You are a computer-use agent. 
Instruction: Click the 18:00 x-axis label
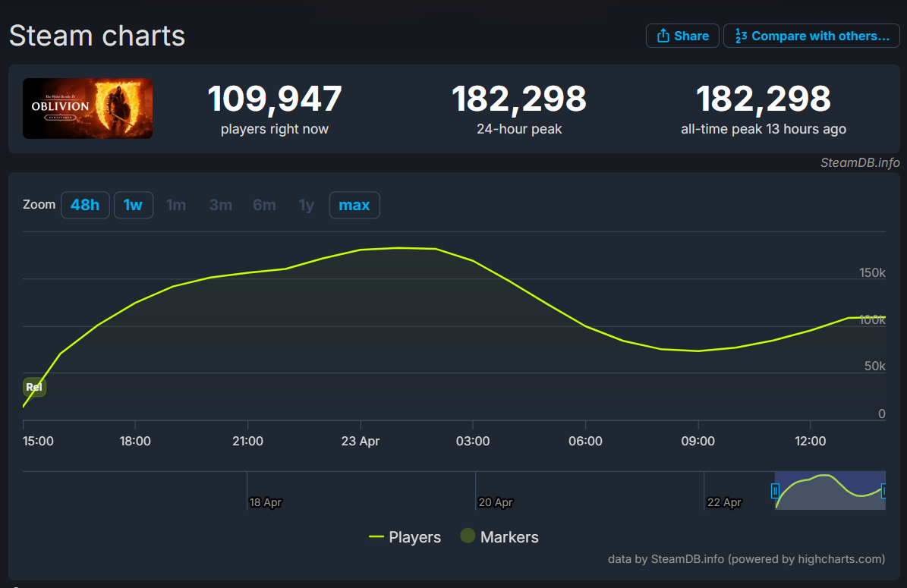[135, 441]
